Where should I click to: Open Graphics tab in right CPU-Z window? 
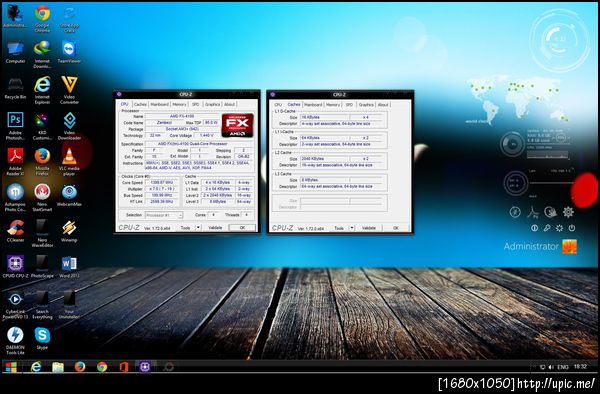point(366,104)
